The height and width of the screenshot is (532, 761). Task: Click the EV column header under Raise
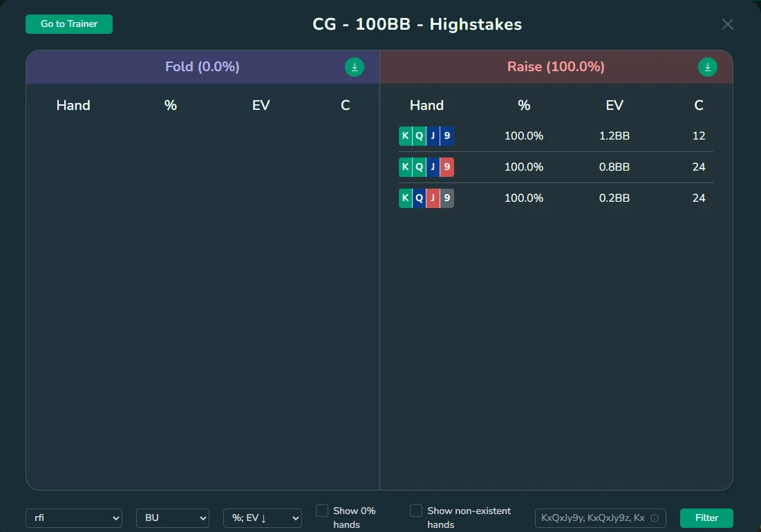(614, 105)
